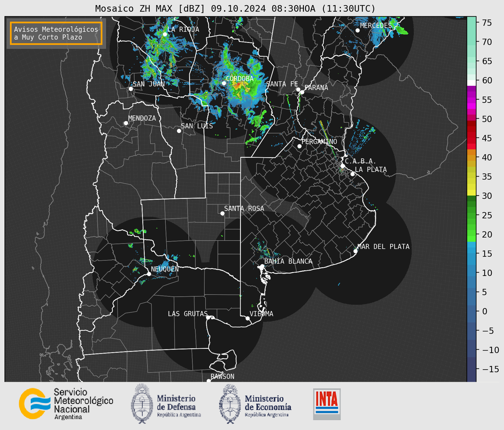Click the C.A.B.A. city marker dot
The width and height of the screenshot is (504, 430).
(343, 166)
